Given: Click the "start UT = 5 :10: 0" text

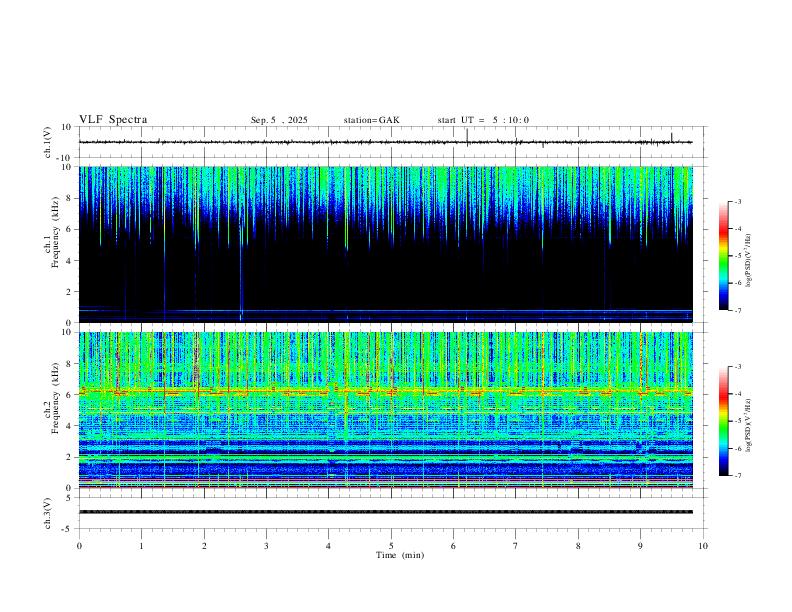Looking at the screenshot, I should click(x=483, y=120).
